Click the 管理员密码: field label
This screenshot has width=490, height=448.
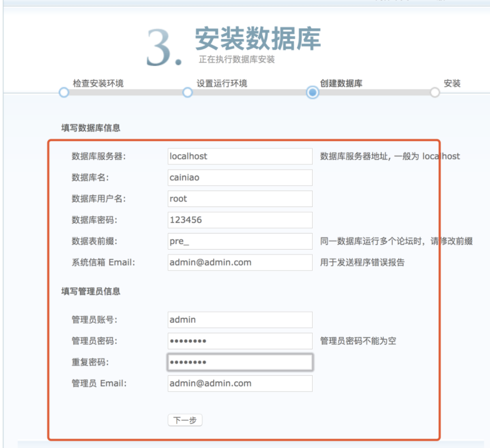(x=94, y=341)
